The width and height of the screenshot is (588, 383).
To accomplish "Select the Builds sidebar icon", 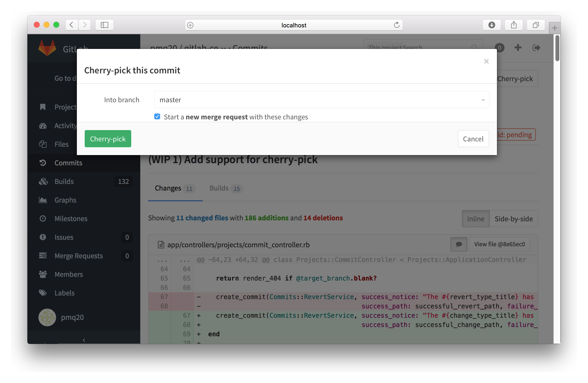I will click(x=43, y=181).
